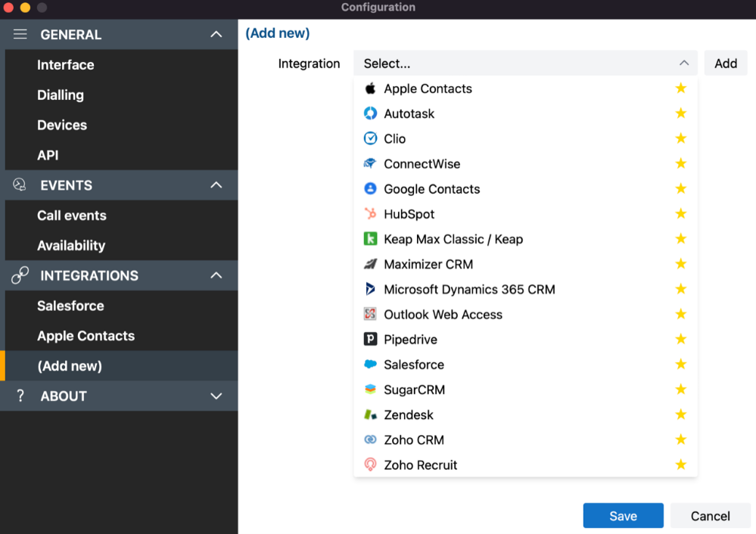Click the Pipedrive P logo icon
This screenshot has width=756, height=534.
tap(370, 340)
